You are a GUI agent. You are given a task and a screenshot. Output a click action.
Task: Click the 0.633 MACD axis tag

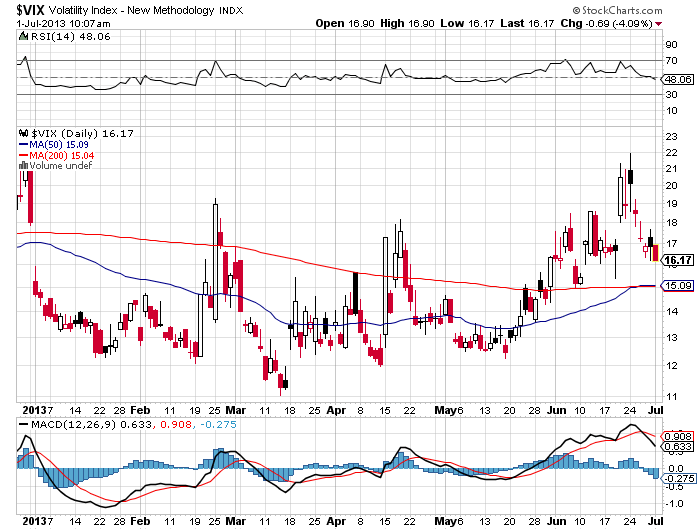point(678,447)
